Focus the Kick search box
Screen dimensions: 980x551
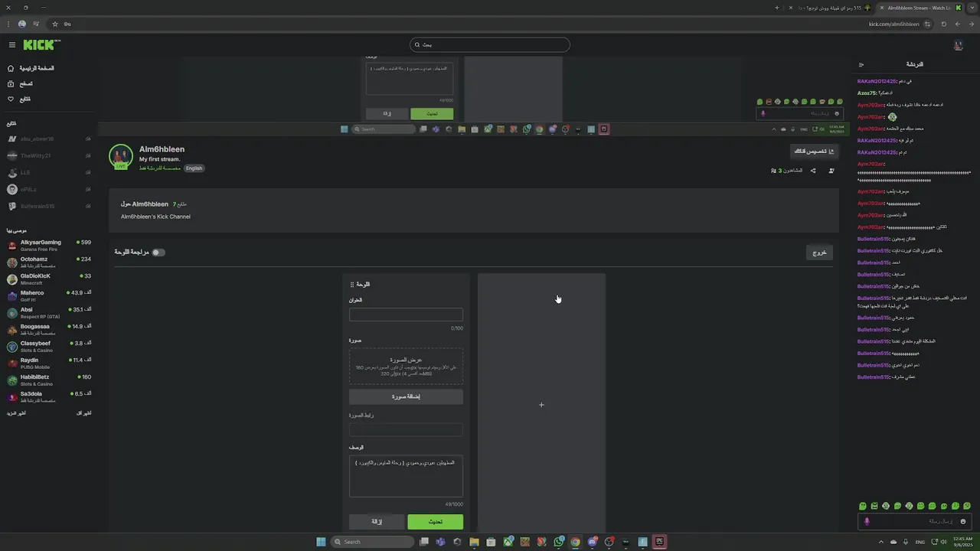(x=490, y=44)
